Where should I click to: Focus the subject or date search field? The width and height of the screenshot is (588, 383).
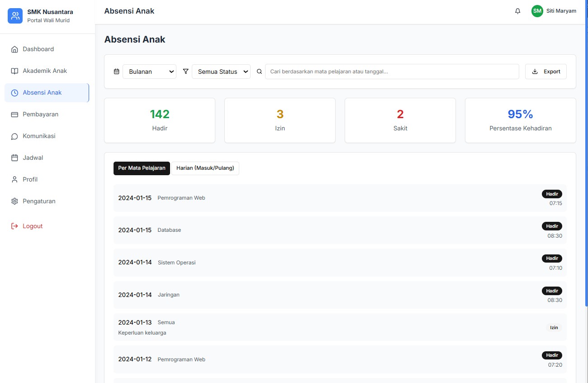(x=392, y=72)
